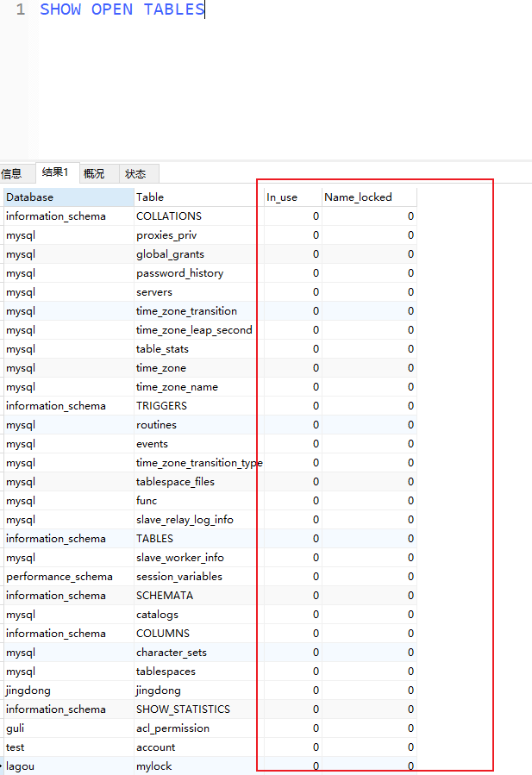Select the account table cell

point(199,747)
